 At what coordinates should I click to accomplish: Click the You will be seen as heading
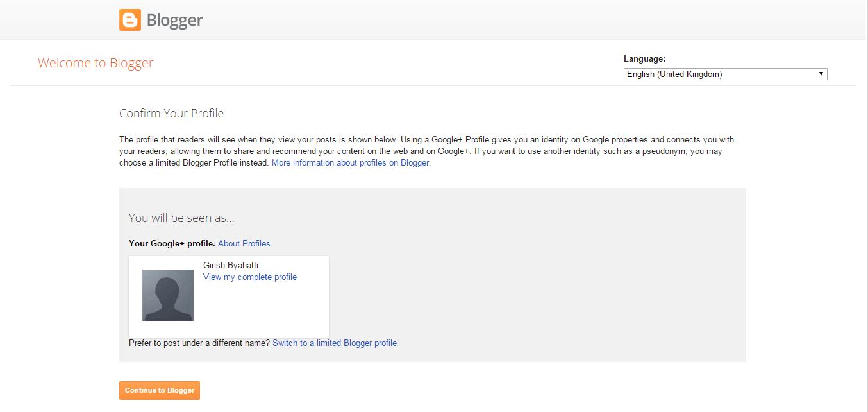click(181, 218)
